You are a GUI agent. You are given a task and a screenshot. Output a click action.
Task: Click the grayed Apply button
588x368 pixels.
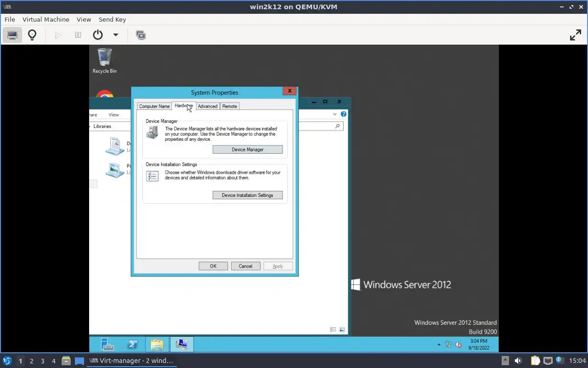point(278,266)
